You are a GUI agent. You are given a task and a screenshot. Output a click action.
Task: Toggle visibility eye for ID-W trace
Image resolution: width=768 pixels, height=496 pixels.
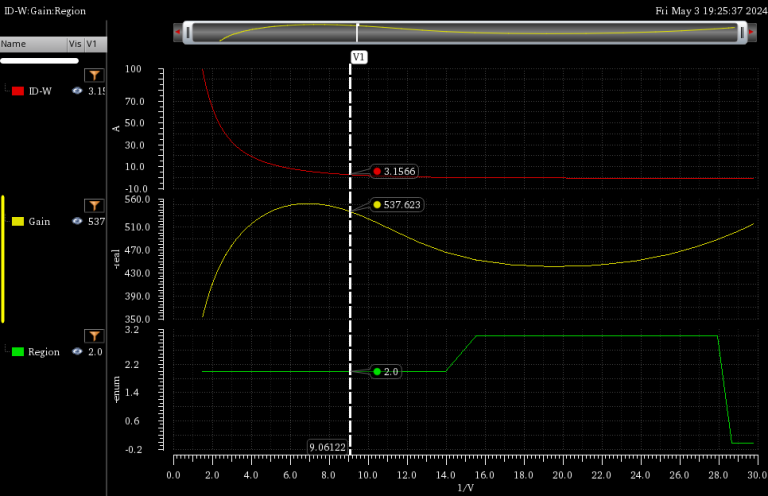coord(76,91)
